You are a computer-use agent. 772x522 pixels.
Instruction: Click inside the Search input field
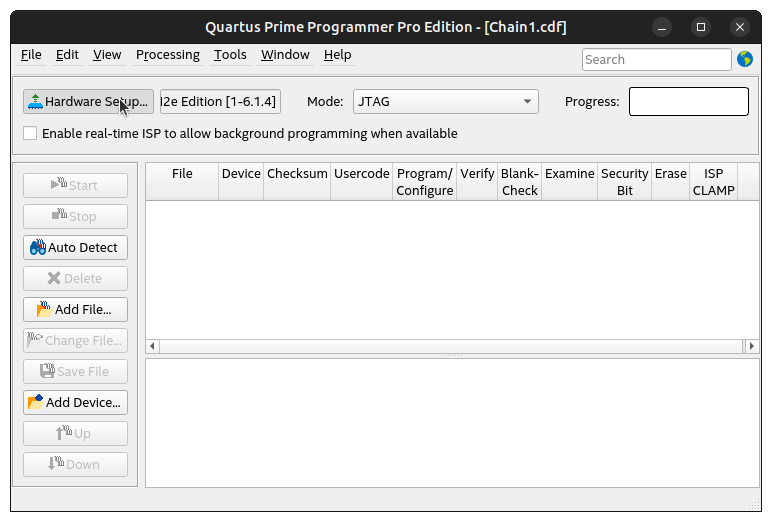click(656, 60)
